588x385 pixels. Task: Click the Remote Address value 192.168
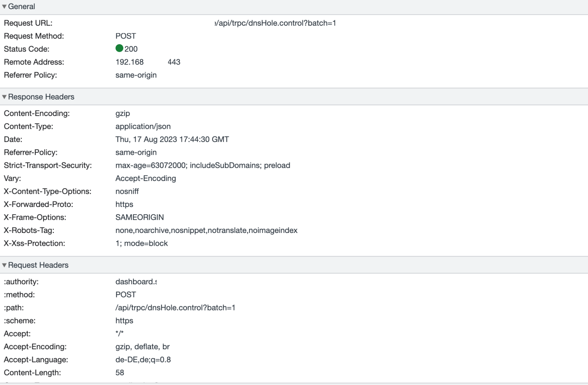[130, 62]
